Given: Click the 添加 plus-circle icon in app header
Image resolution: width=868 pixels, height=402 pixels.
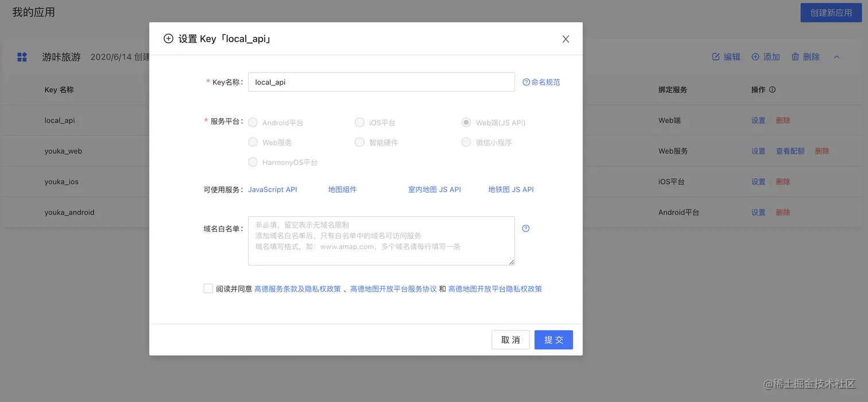Looking at the screenshot, I should point(755,57).
